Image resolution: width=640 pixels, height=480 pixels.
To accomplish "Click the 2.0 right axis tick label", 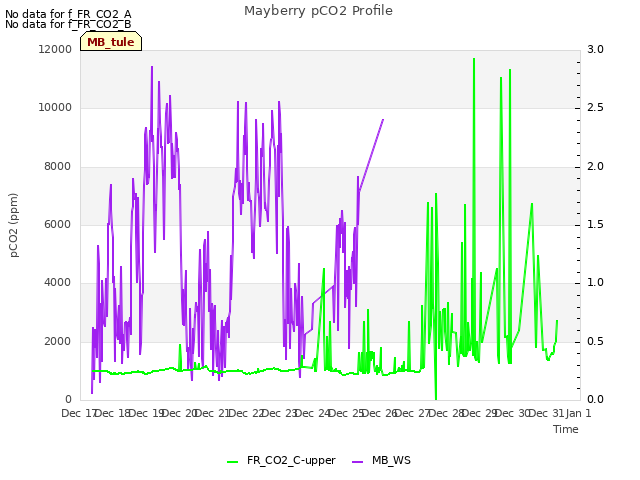I will point(595,167).
